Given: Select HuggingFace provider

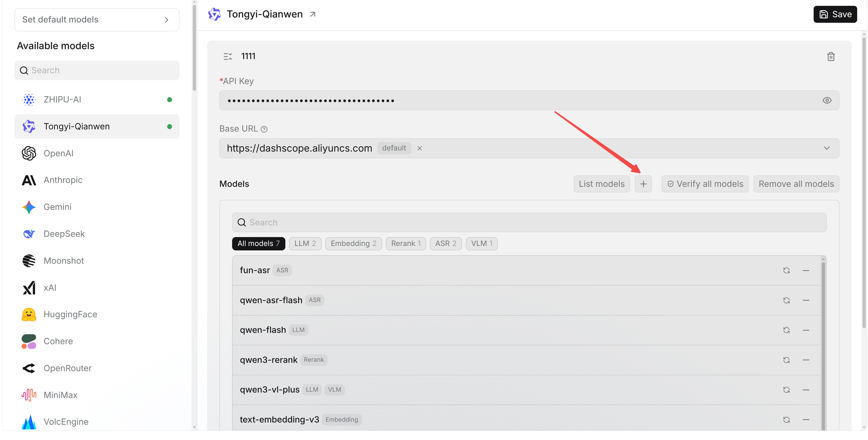Looking at the screenshot, I should [97, 315].
